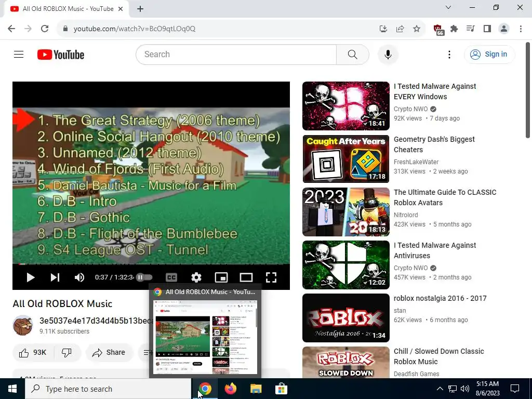Toggle closed captions

[171, 277]
